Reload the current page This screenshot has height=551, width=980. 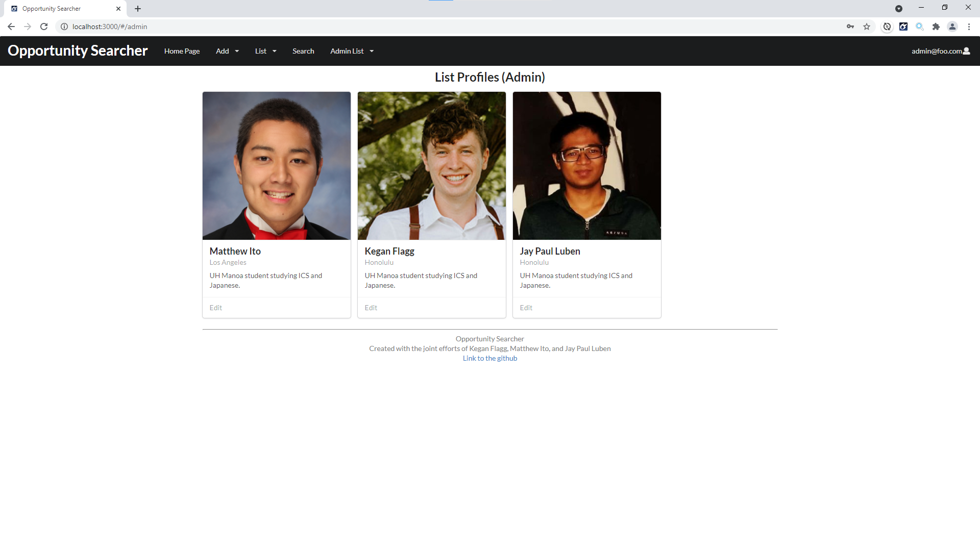click(44, 27)
